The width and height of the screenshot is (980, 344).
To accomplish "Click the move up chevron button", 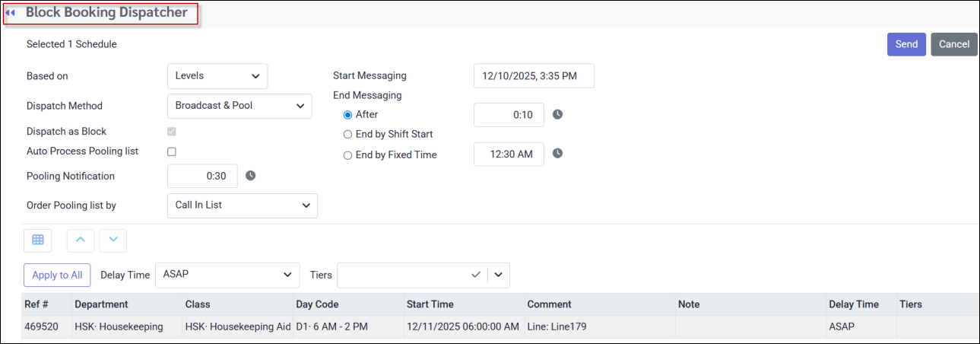I will [x=81, y=240].
